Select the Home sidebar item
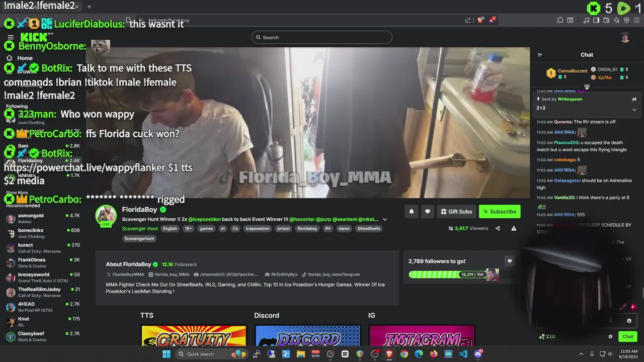 pos(25,58)
